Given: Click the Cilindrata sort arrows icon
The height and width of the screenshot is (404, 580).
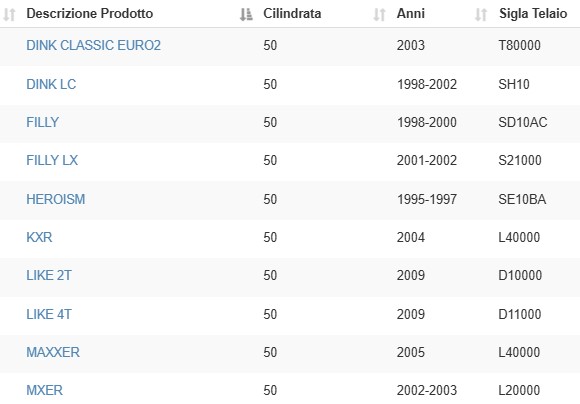Looking at the screenshot, I should (379, 14).
